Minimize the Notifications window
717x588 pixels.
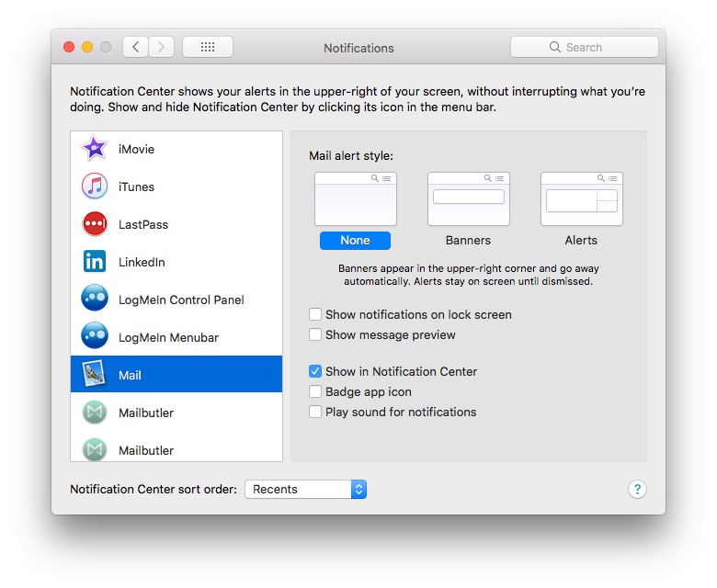(x=87, y=47)
